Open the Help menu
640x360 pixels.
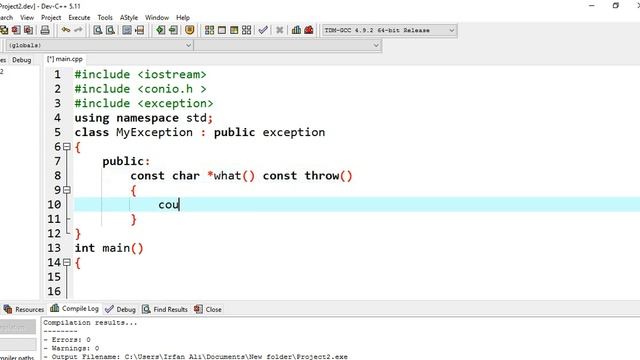click(x=183, y=18)
